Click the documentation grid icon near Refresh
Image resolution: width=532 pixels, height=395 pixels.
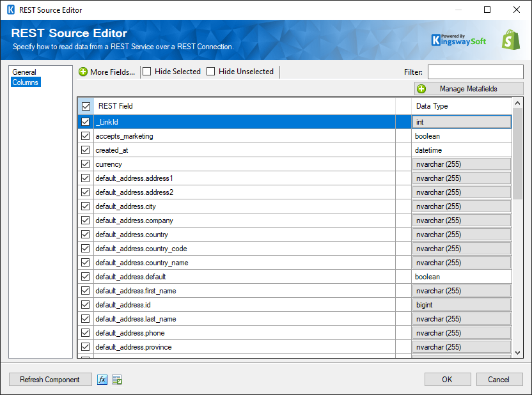(x=117, y=380)
